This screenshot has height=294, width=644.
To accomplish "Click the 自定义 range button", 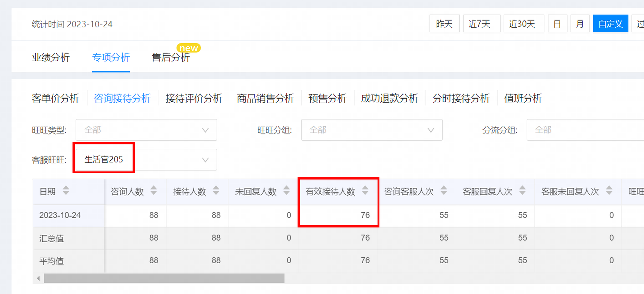I will [611, 24].
